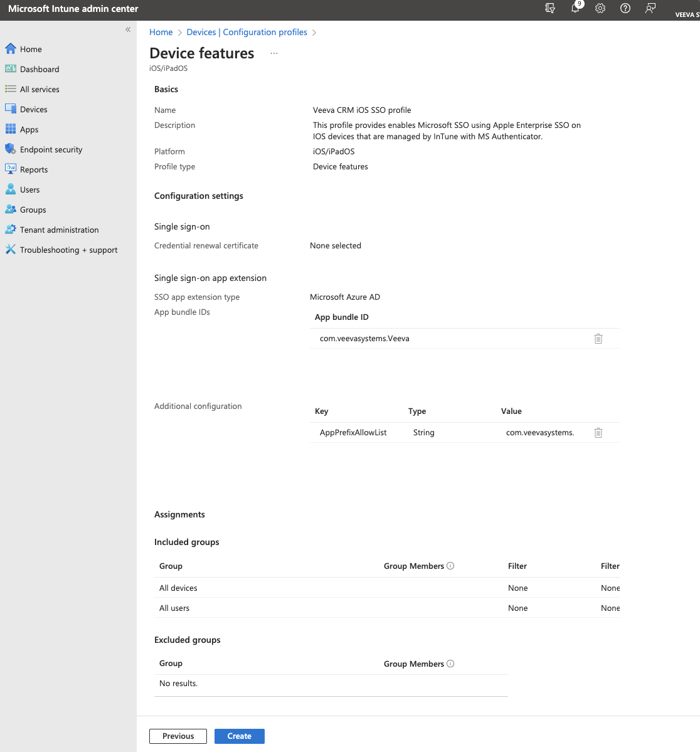The height and width of the screenshot is (752, 700).
Task: Open the feedback icon in header
Action: click(650, 9)
